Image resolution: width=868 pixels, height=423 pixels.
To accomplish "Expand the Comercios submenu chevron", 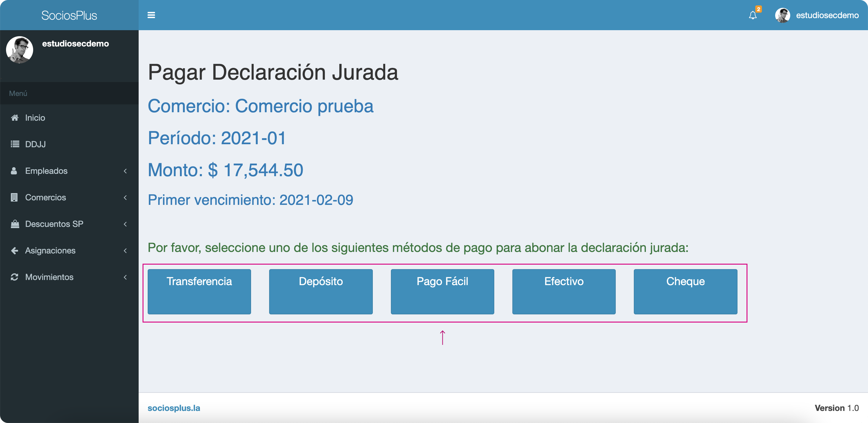I will pyautogui.click(x=125, y=197).
